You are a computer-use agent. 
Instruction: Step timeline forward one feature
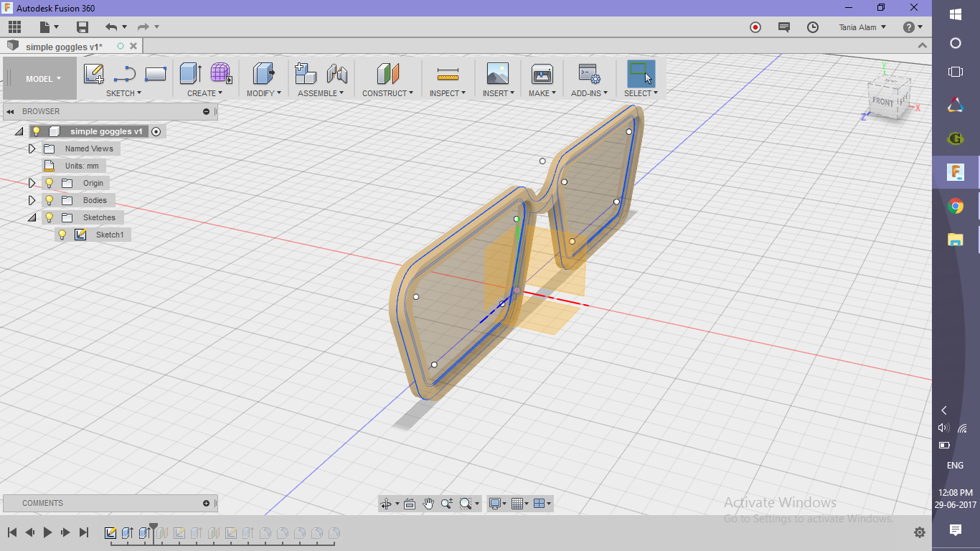(65, 532)
